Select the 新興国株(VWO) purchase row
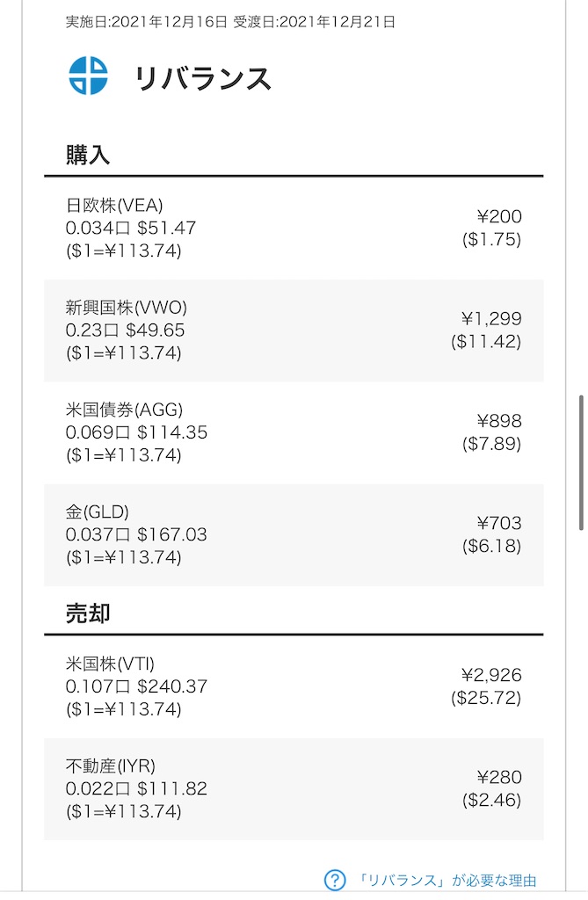Screen dimensions: 588x900 click(294, 330)
